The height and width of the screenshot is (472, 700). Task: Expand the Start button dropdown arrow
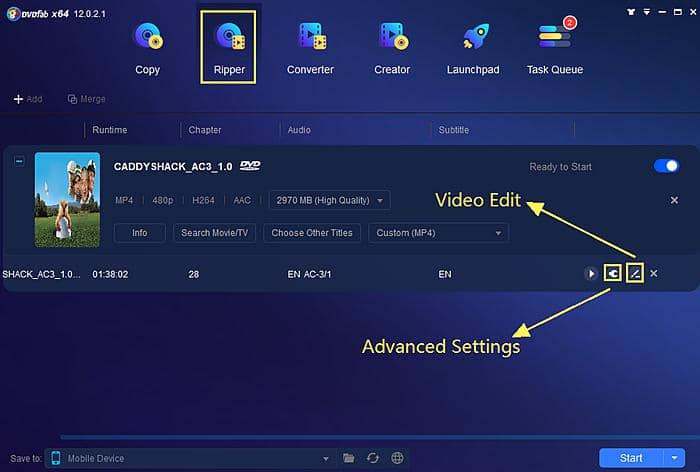click(675, 458)
